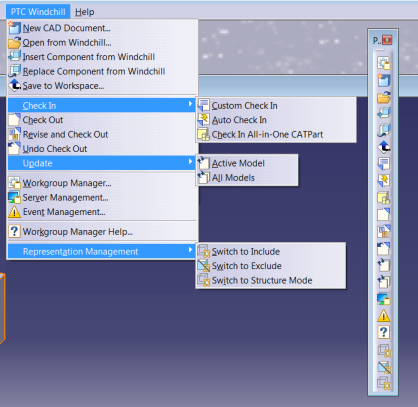Expand the Check In submenu arrow
The height and width of the screenshot is (407, 418).
tap(190, 104)
